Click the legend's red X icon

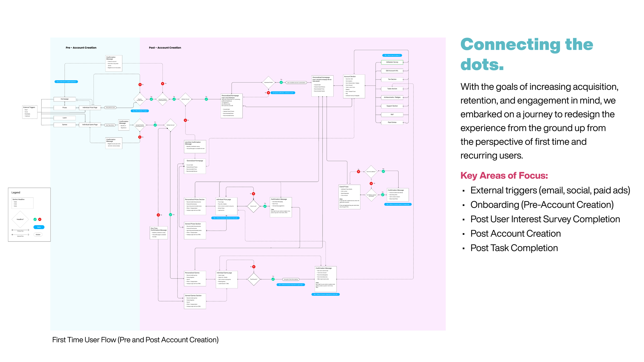point(40,219)
